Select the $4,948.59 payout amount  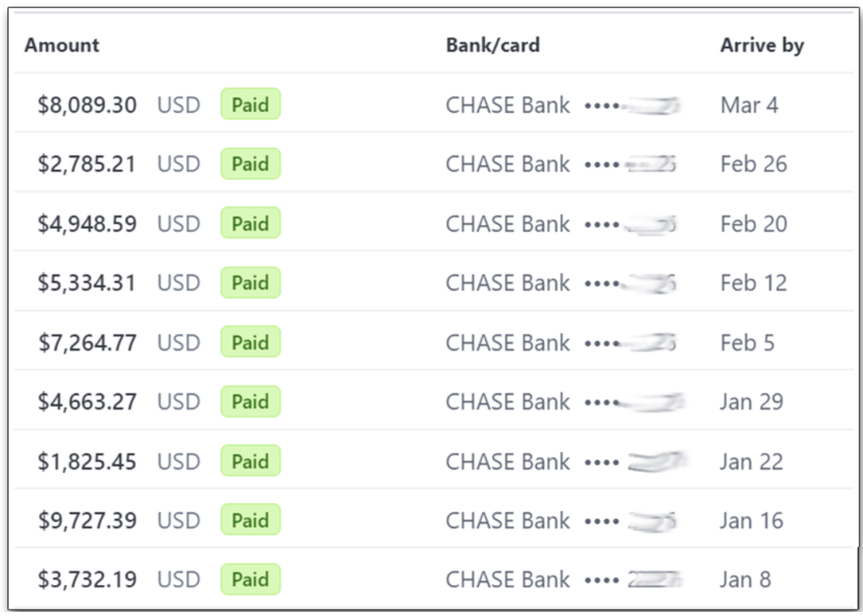point(87,224)
